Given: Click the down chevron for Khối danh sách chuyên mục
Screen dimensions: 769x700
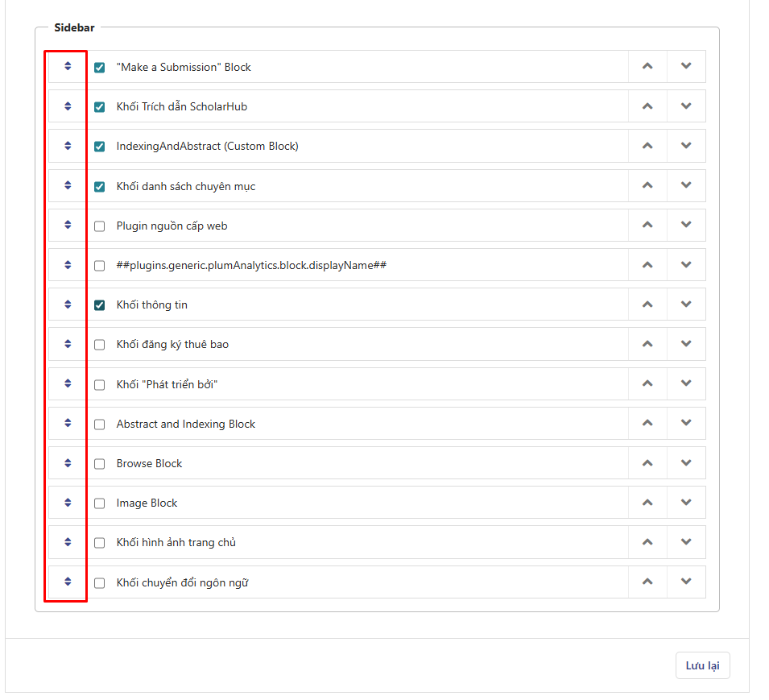Looking at the screenshot, I should [686, 185].
